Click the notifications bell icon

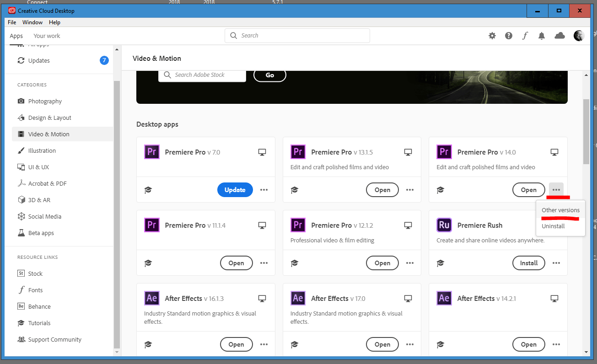(541, 35)
